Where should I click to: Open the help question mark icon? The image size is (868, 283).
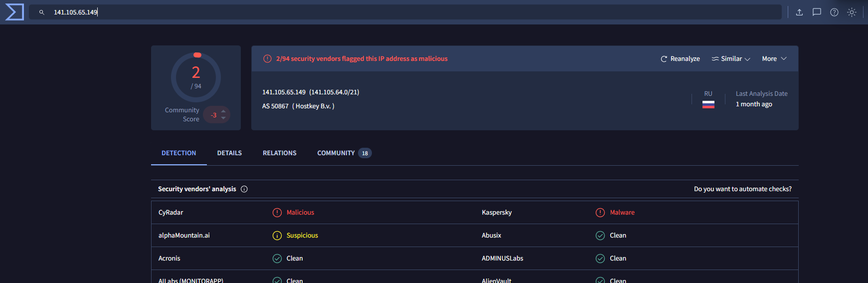click(834, 12)
